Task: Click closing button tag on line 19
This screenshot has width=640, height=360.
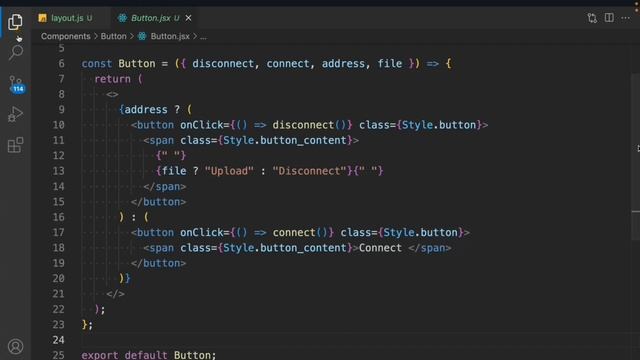Action: pyautogui.click(x=158, y=263)
